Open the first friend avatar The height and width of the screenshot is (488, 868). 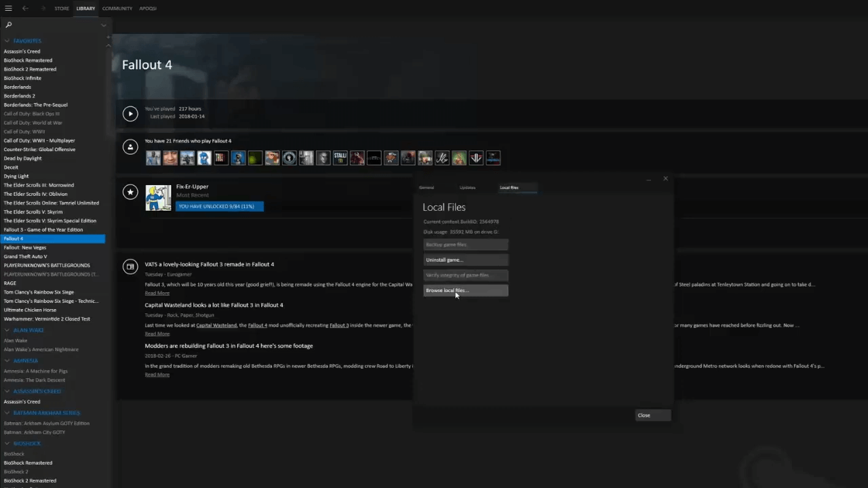[x=153, y=158]
